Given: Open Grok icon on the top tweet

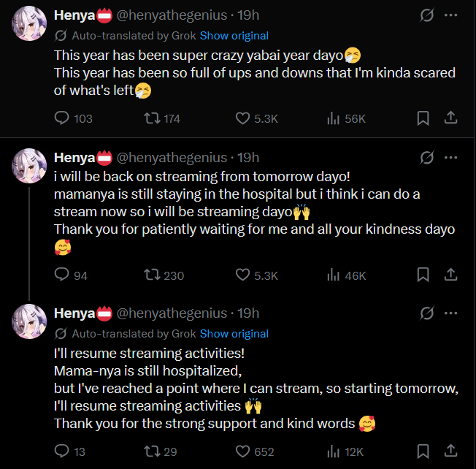Looking at the screenshot, I should [x=427, y=15].
